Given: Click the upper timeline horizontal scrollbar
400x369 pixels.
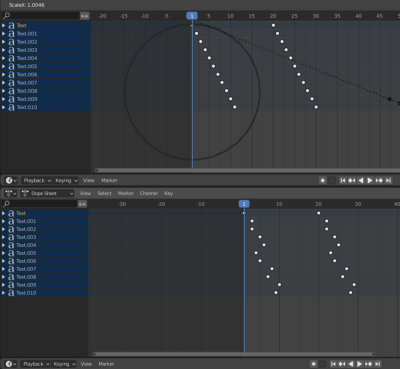Looking at the screenshot, I should click(x=247, y=170).
